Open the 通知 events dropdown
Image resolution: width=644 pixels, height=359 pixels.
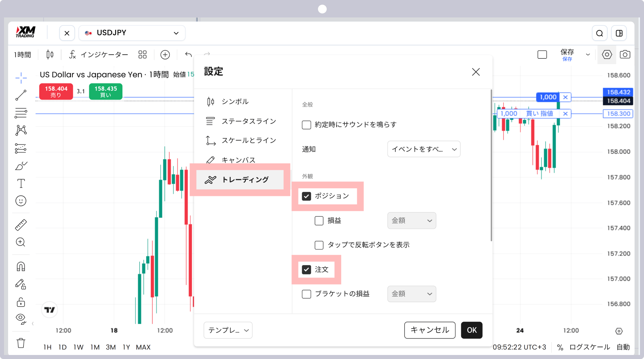pyautogui.click(x=424, y=149)
